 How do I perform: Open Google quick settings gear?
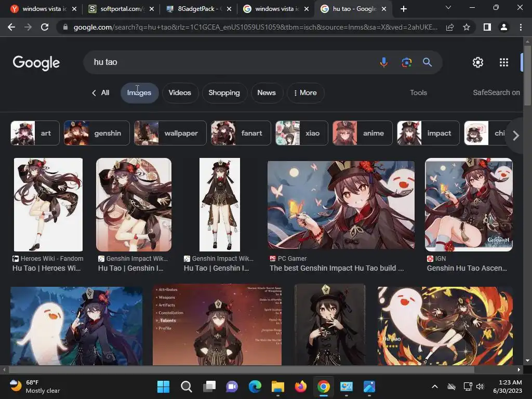pos(478,62)
